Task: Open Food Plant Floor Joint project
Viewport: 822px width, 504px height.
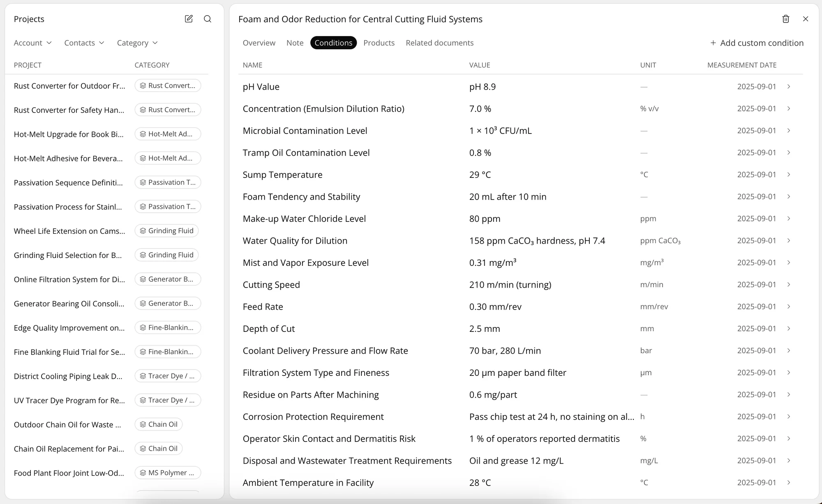Action: click(69, 473)
